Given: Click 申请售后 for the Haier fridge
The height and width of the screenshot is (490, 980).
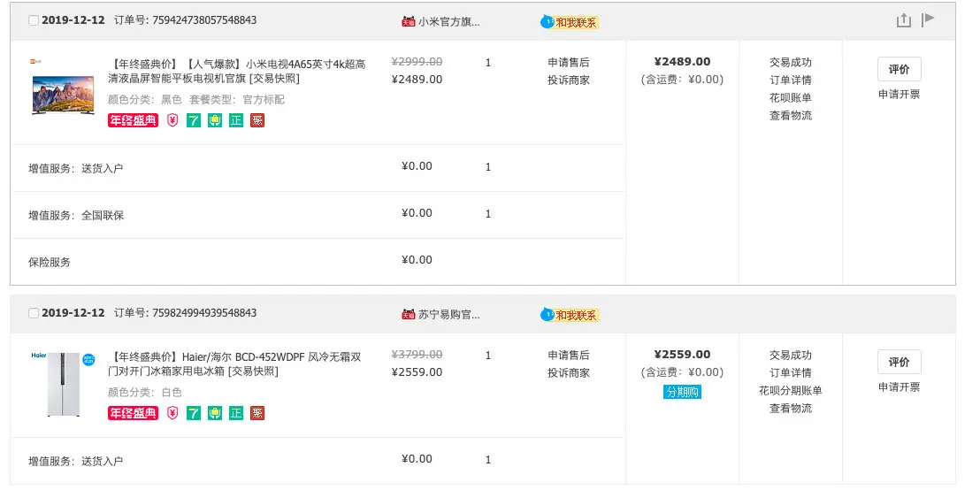Looking at the screenshot, I should (569, 355).
